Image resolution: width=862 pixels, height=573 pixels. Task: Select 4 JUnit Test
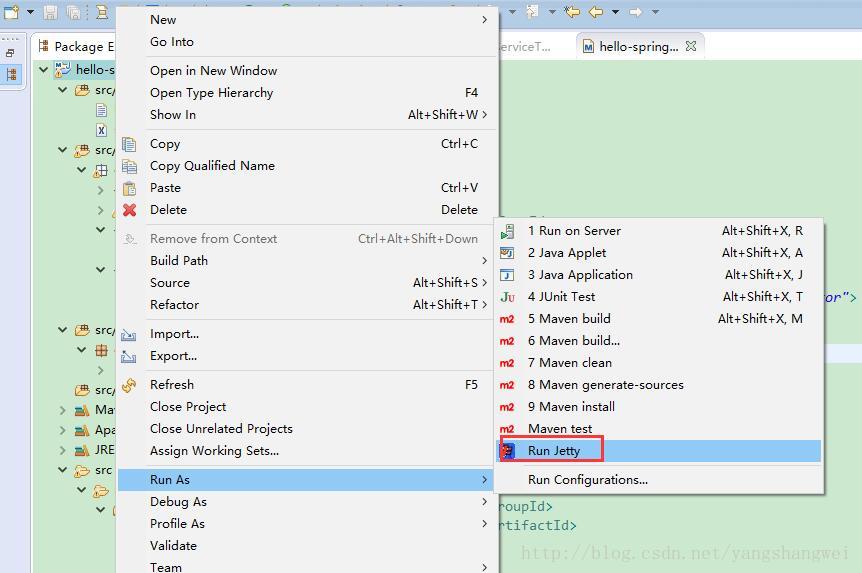(x=659, y=297)
